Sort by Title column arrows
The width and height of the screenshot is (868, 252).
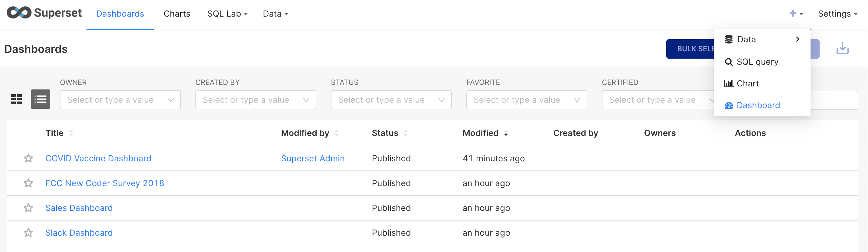[71, 133]
